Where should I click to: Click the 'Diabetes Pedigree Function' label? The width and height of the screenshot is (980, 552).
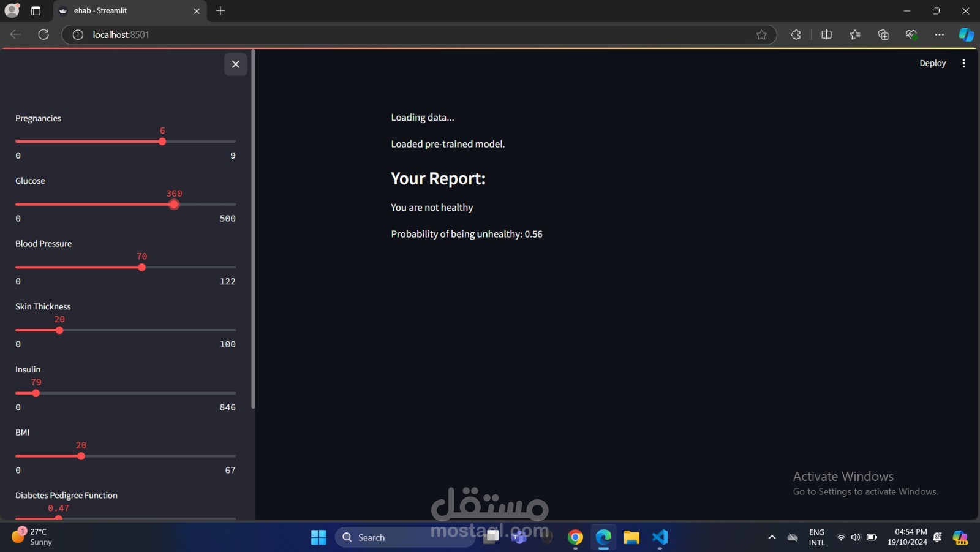[66, 495]
